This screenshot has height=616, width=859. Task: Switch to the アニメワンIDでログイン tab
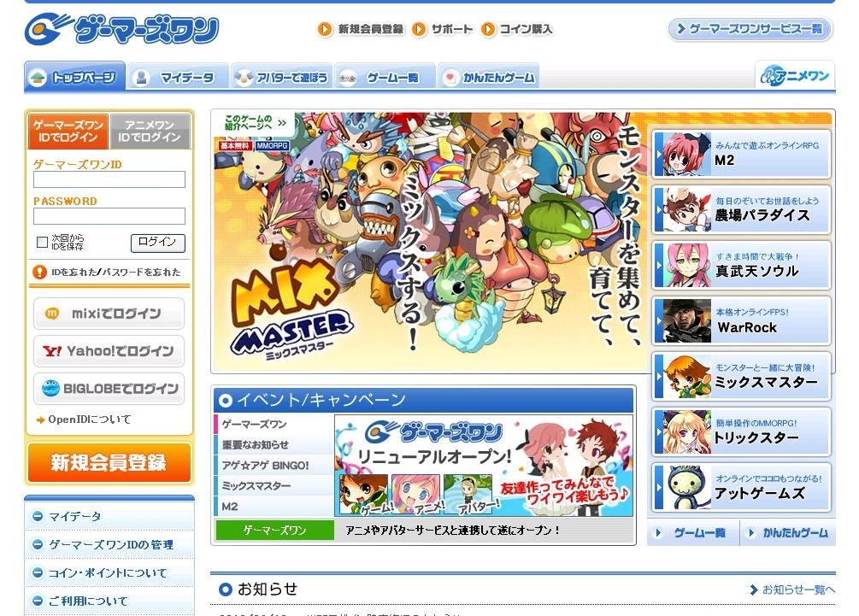click(x=150, y=132)
